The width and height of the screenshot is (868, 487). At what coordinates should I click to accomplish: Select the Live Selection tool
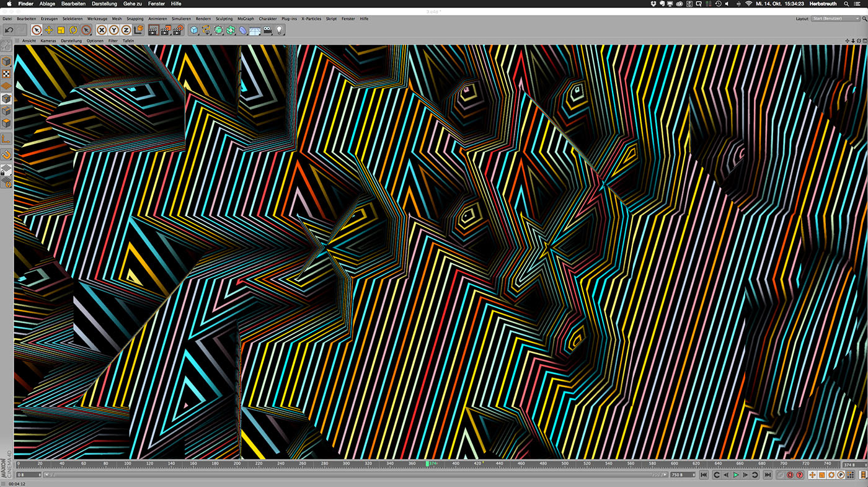(x=37, y=30)
